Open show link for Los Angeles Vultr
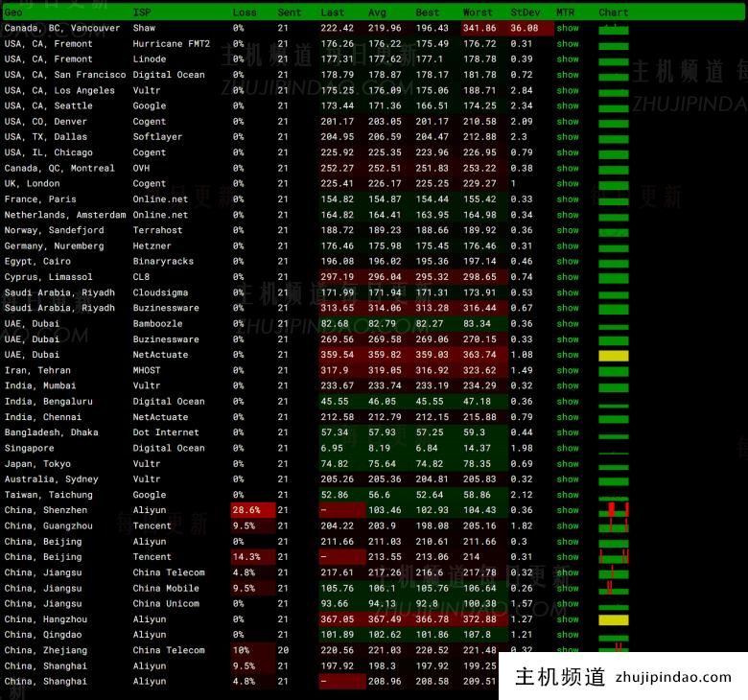 pyautogui.click(x=567, y=91)
